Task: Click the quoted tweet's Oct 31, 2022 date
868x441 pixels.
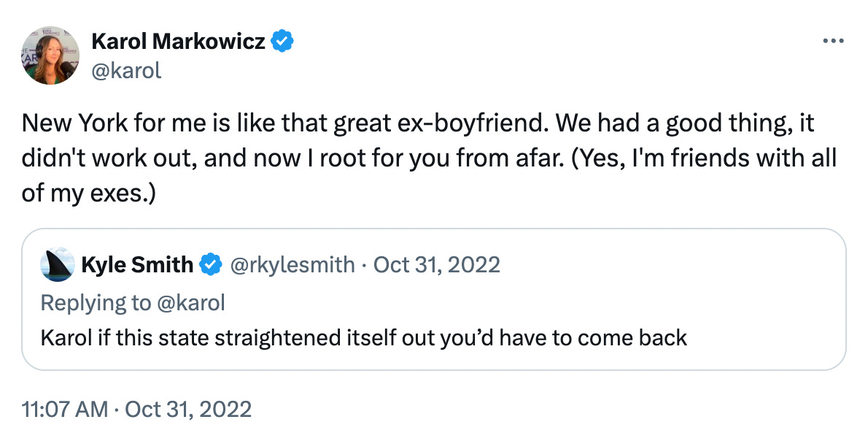Action: [436, 264]
